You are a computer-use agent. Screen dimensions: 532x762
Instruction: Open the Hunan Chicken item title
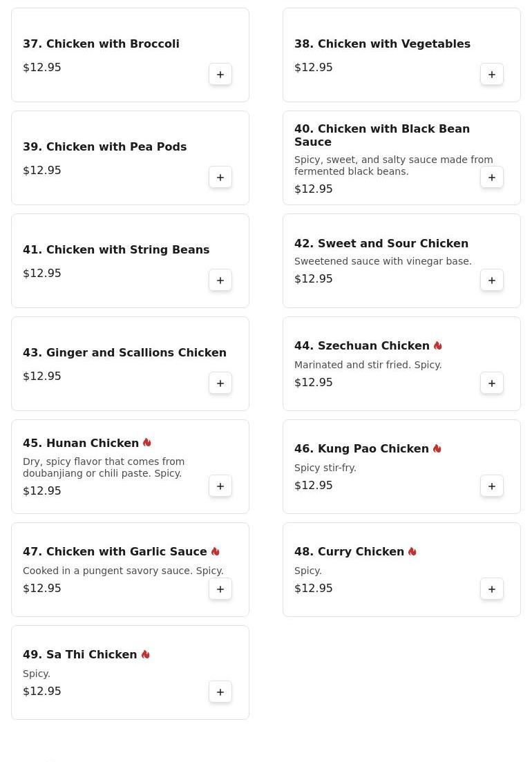(81, 444)
